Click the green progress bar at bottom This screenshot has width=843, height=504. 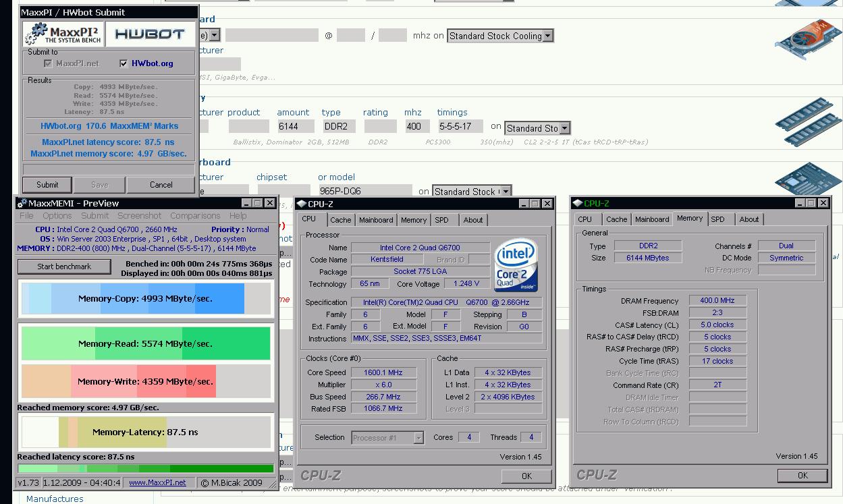pyautogui.click(x=146, y=468)
